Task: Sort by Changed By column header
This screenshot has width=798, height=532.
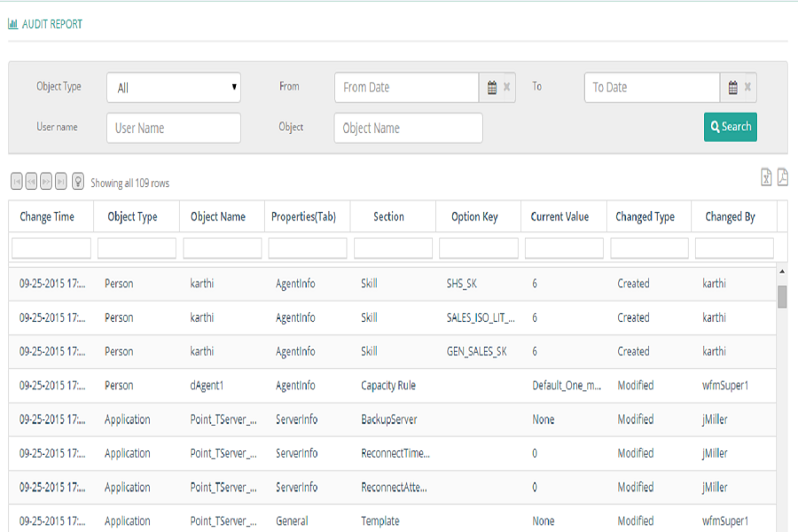Action: tap(730, 216)
